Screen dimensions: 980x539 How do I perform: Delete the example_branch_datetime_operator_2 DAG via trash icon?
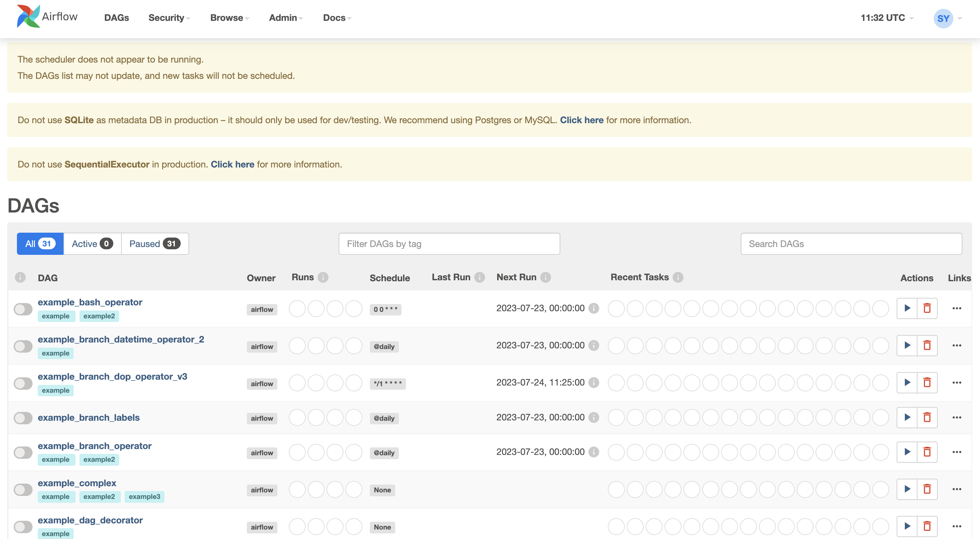(927, 345)
